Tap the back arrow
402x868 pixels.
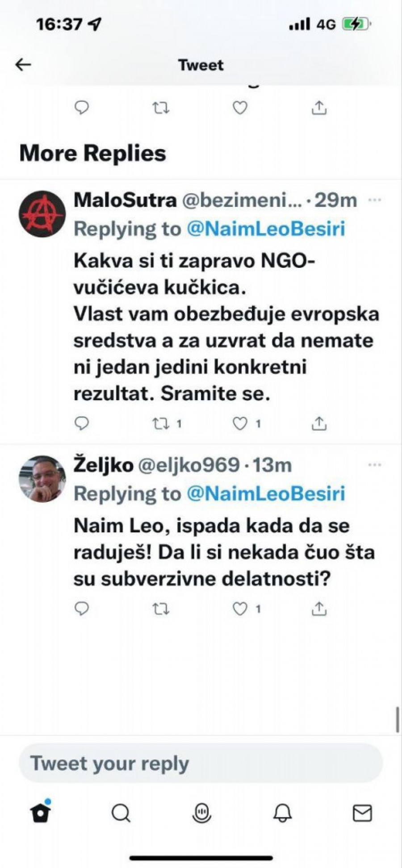[x=23, y=65]
